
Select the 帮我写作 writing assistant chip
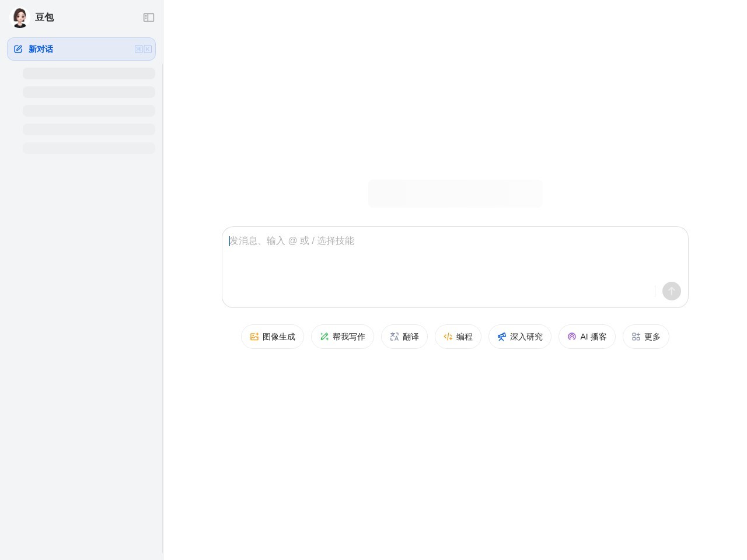(343, 337)
